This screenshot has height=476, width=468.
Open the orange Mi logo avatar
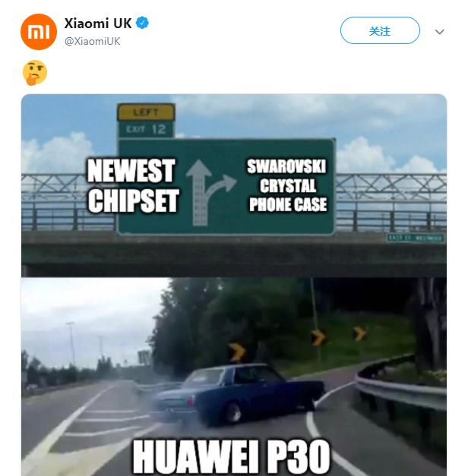pos(39,32)
